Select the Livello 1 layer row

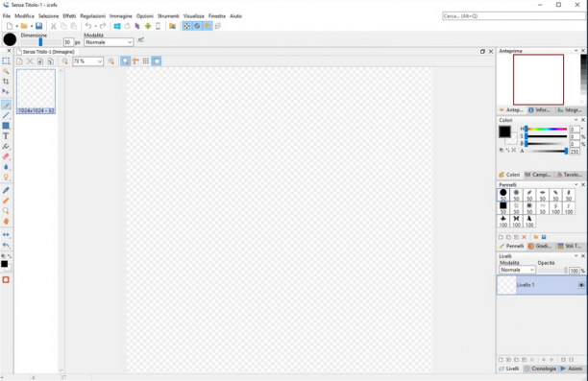(x=541, y=285)
